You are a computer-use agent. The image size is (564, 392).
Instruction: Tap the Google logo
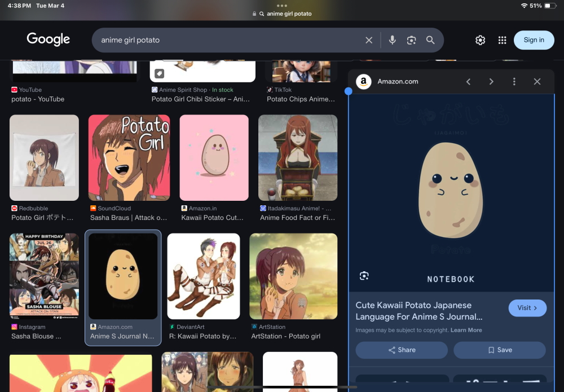click(x=48, y=39)
